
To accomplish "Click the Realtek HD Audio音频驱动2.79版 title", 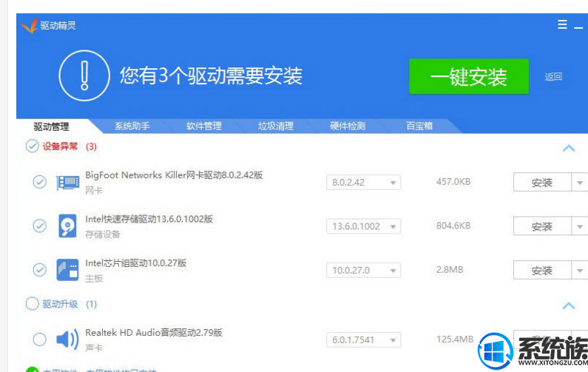I will 154,332.
